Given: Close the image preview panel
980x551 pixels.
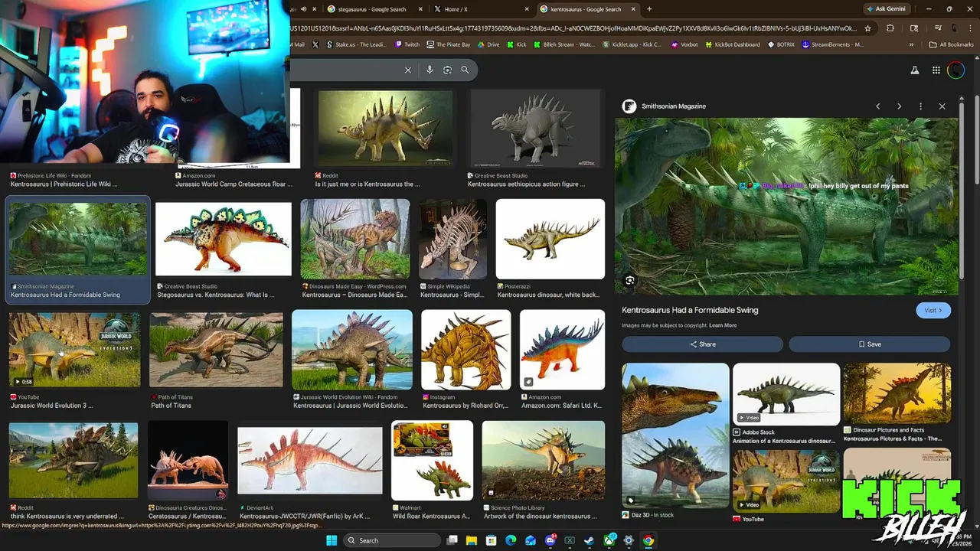Looking at the screenshot, I should [x=942, y=106].
